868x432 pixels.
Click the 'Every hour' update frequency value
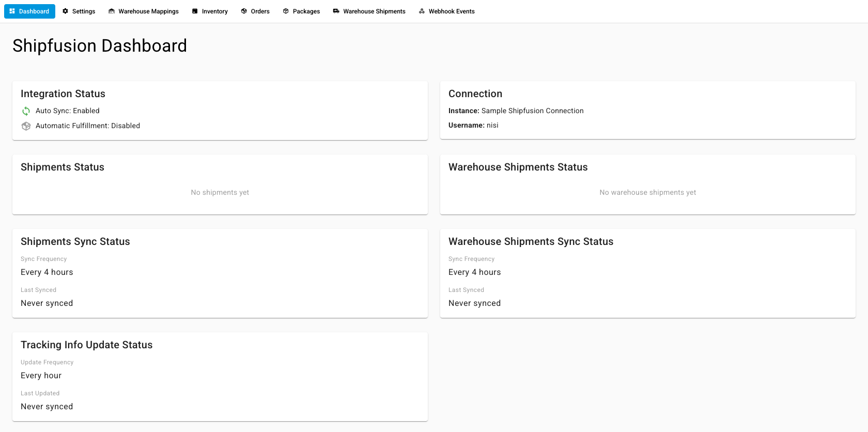pyautogui.click(x=41, y=376)
